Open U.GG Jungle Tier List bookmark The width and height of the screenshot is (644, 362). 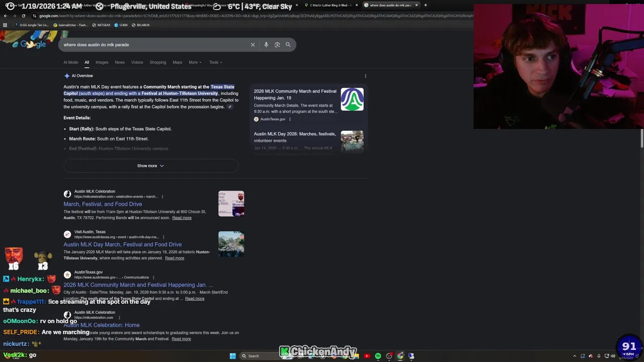[x=32, y=25]
